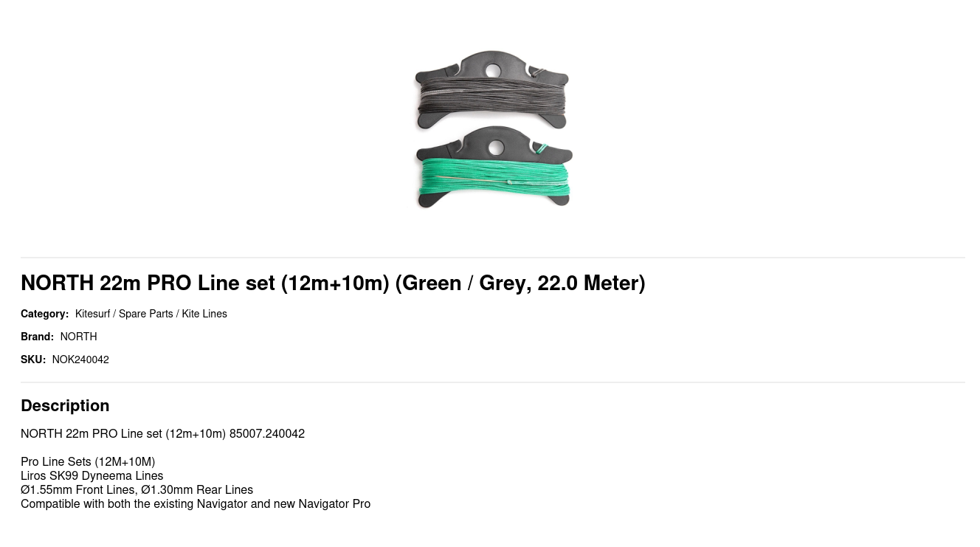The height and width of the screenshot is (547, 980).
Task: Click the Description heading
Action: [x=65, y=405]
